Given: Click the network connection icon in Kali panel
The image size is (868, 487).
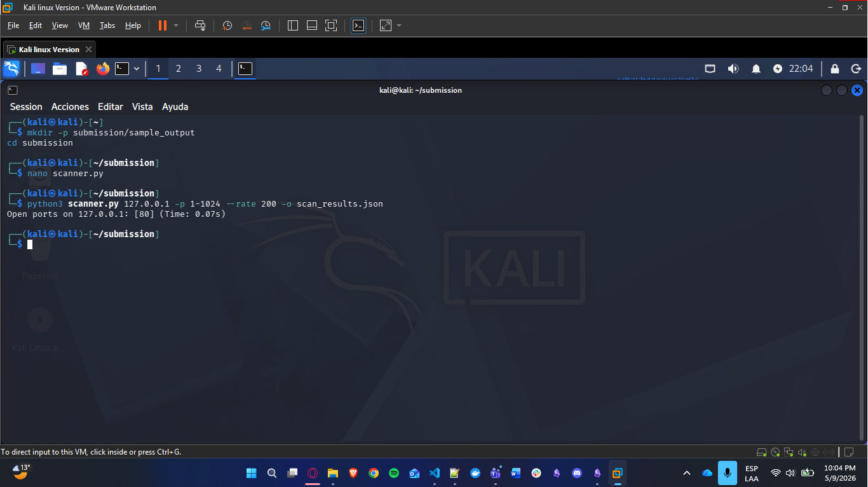Looking at the screenshot, I should pyautogui.click(x=710, y=69).
